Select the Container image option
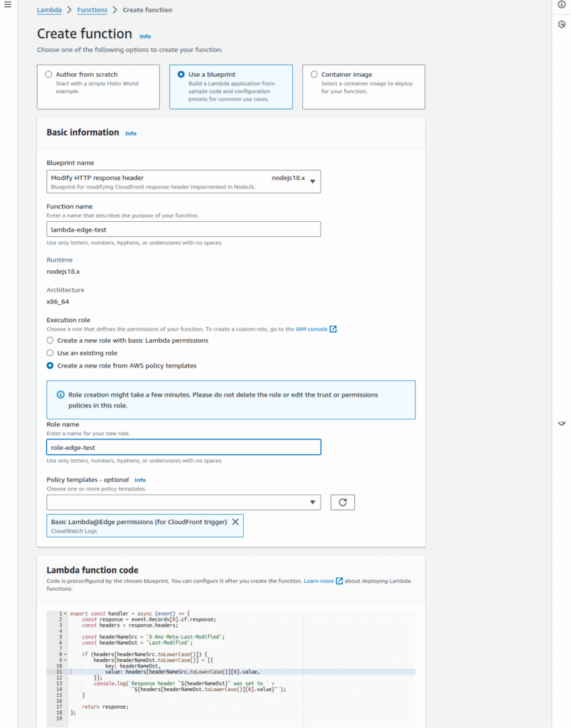This screenshot has width=571, height=728. [314, 74]
